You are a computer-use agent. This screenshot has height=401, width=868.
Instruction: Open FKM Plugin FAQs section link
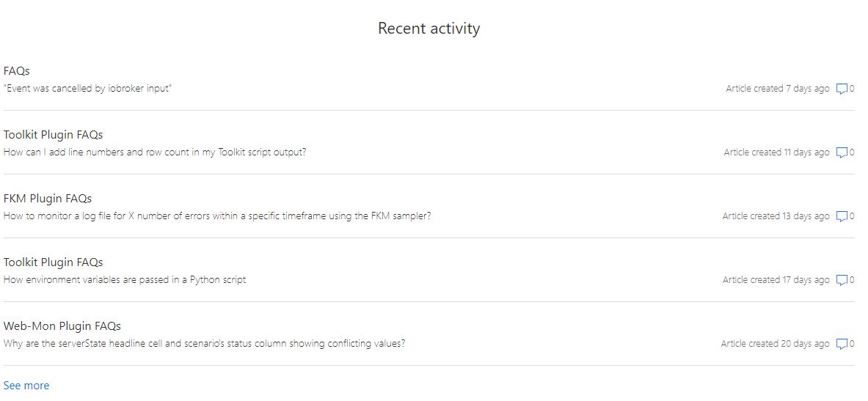coord(48,198)
